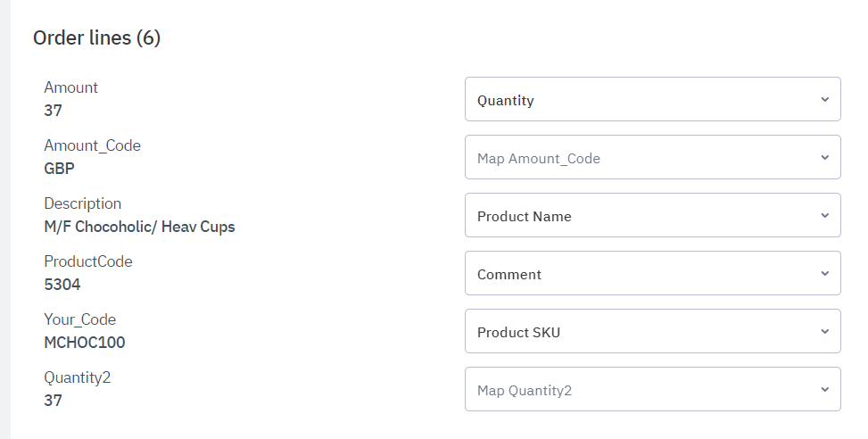868x439 pixels.
Task: Click the ProductCode value 5304
Action: (x=62, y=285)
